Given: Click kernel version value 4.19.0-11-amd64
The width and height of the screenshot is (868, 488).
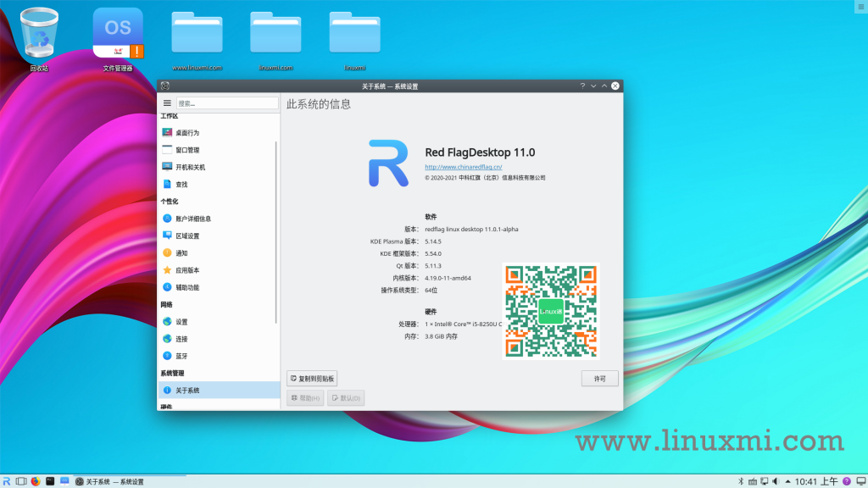Looking at the screenshot, I should tap(448, 278).
